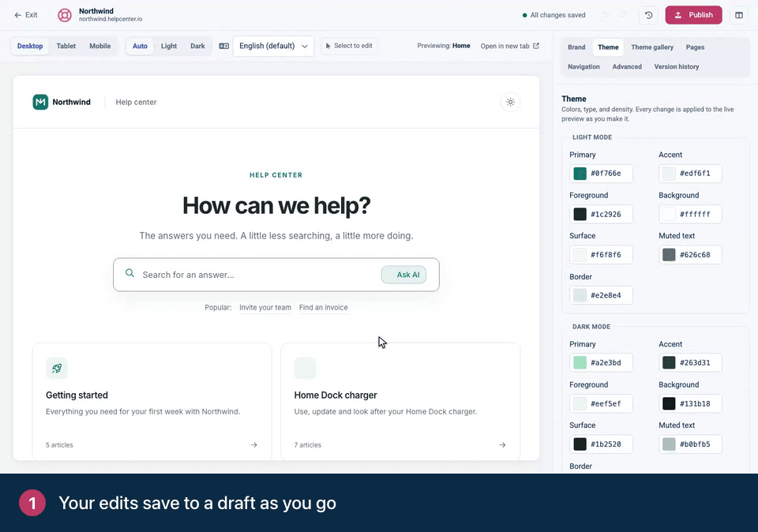This screenshot has height=532, width=758.
Task: Click the How can we help? heading
Action: pyautogui.click(x=276, y=205)
